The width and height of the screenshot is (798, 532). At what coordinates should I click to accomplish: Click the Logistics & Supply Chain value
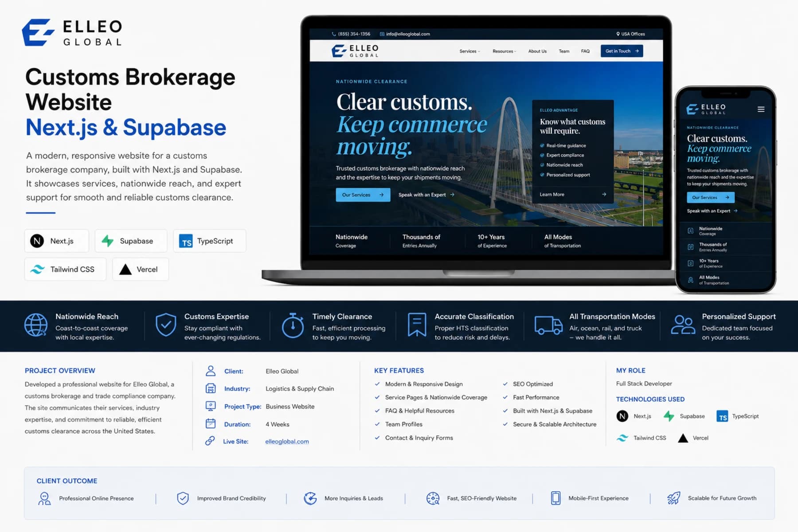(300, 389)
